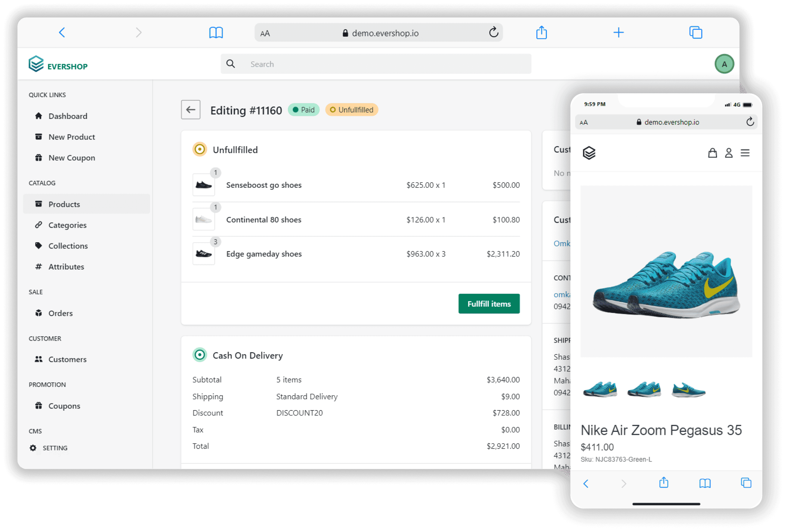Tap AA text options in tablet address bar
This screenshot has height=532, width=787.
265,33
